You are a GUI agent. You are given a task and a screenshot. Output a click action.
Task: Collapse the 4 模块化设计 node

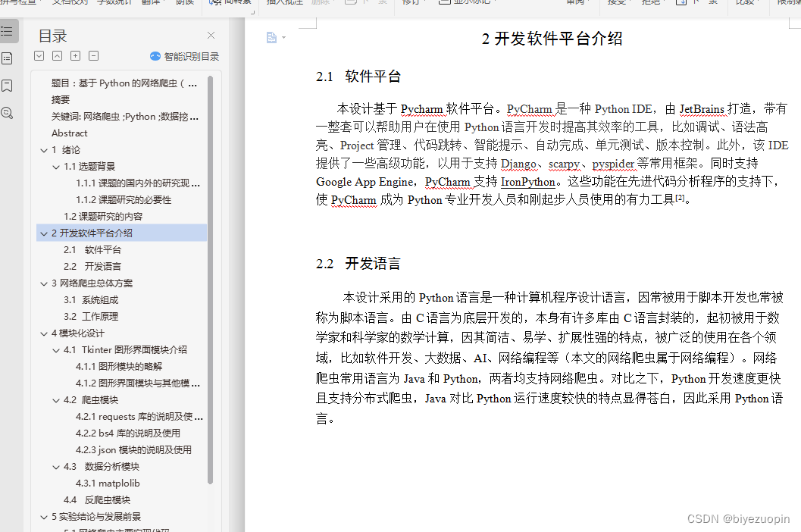pos(44,333)
